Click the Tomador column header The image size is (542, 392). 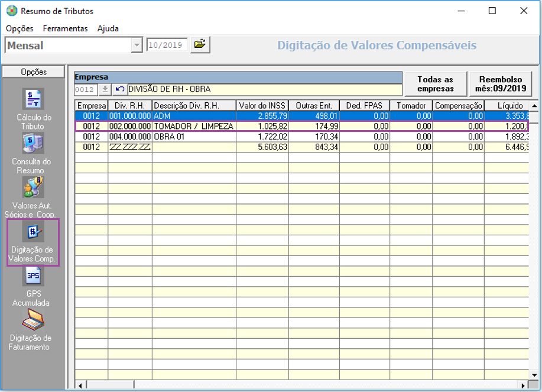point(411,105)
